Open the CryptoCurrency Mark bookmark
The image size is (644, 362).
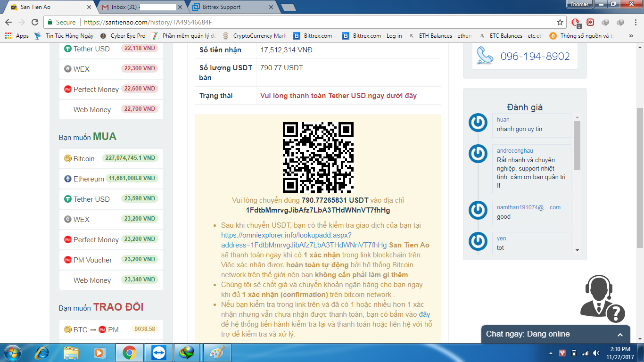[x=255, y=36]
